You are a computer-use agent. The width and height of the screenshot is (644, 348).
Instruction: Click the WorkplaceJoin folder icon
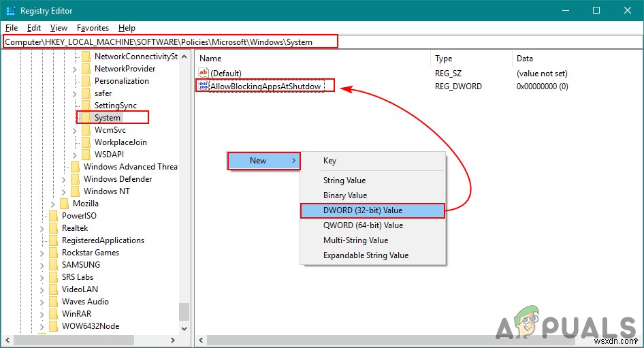click(86, 142)
